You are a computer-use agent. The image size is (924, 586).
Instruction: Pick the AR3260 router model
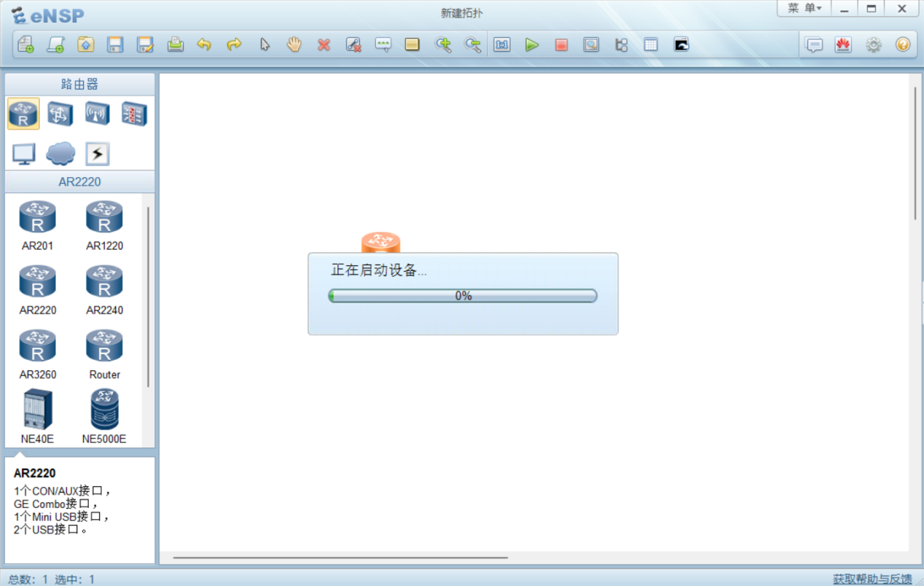click(37, 355)
